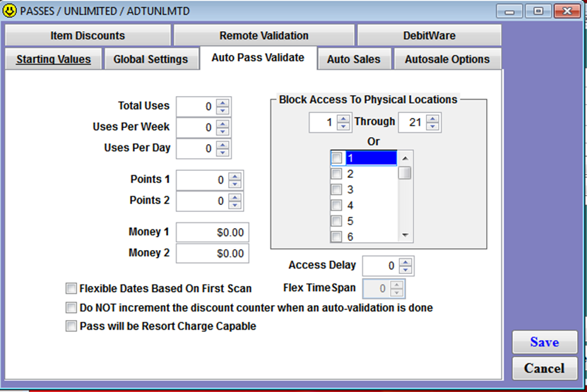Increase Uses Per Day spinner value
587x392 pixels.
click(x=223, y=145)
